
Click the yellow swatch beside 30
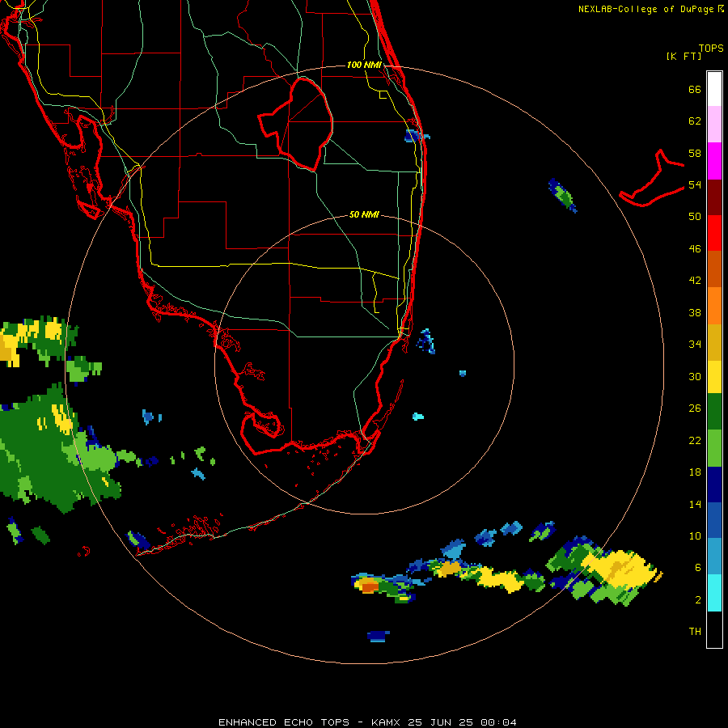click(x=714, y=376)
